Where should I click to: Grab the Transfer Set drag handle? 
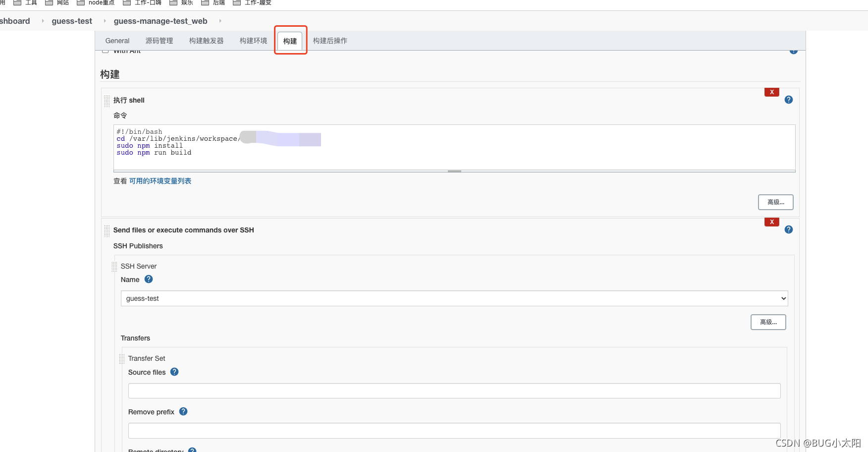[x=122, y=359]
